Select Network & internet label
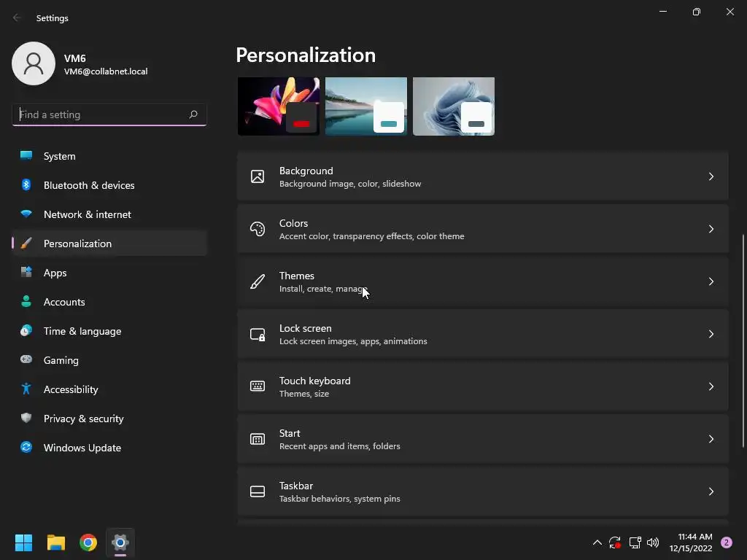The width and height of the screenshot is (747, 560). [88, 214]
